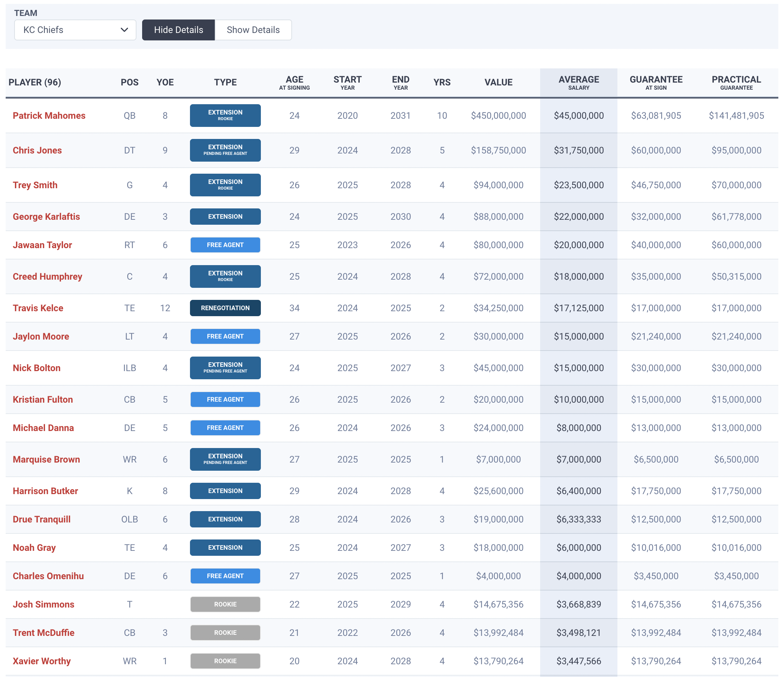Sort by YOE column header
The width and height of the screenshot is (784, 677).
click(x=165, y=82)
